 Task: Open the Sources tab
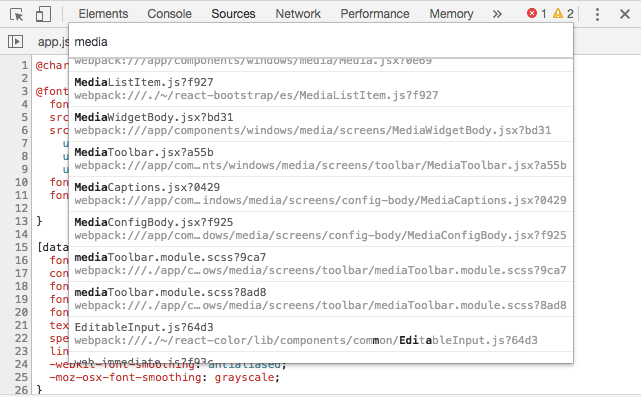233,14
